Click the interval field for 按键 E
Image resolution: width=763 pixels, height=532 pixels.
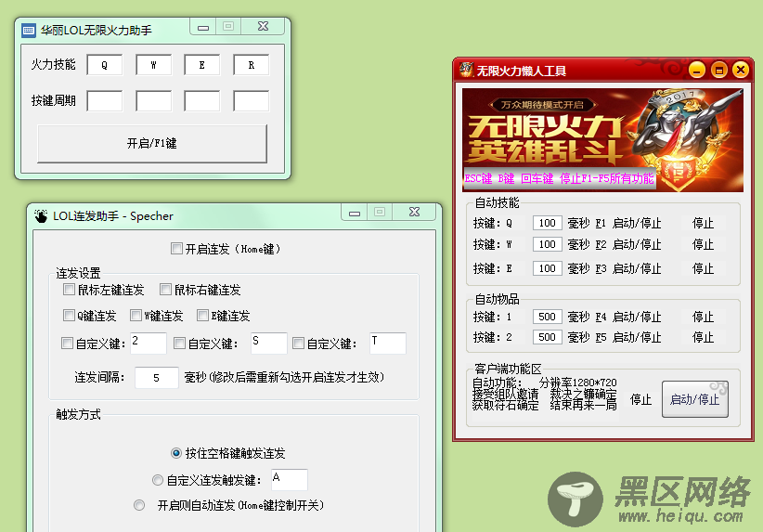pos(548,268)
